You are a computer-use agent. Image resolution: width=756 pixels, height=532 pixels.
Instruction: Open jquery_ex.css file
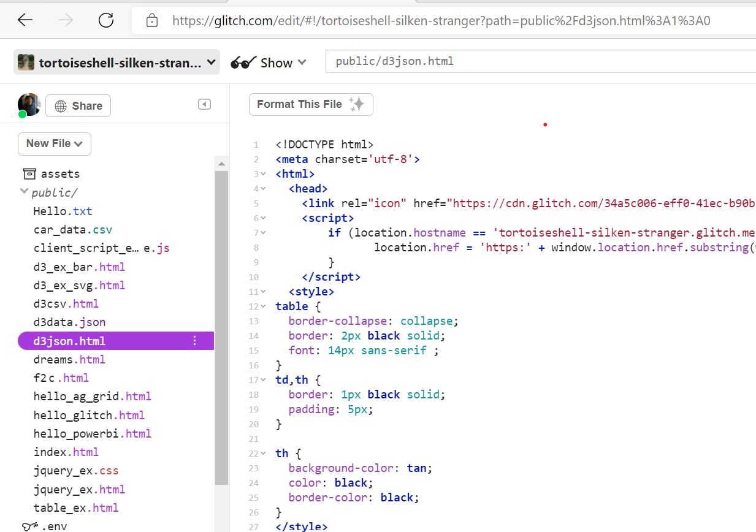(76, 471)
